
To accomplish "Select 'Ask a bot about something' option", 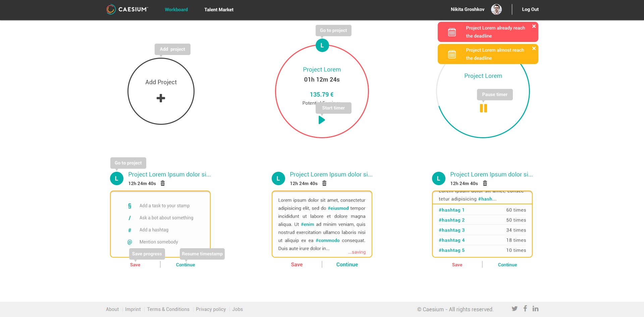I will coord(166,218).
